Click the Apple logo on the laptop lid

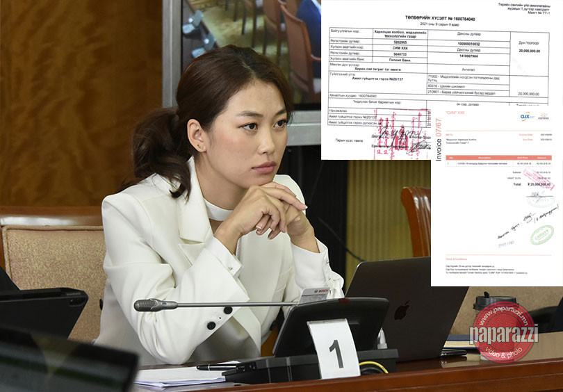(x=402, y=311)
